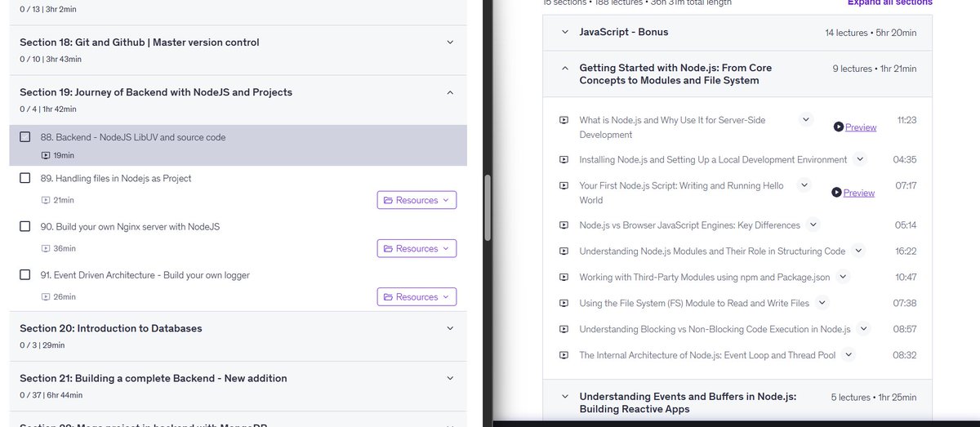Click the video icon beside 'Your First Node.js Script'
Viewport: 980px width, 427px height.
click(x=563, y=185)
